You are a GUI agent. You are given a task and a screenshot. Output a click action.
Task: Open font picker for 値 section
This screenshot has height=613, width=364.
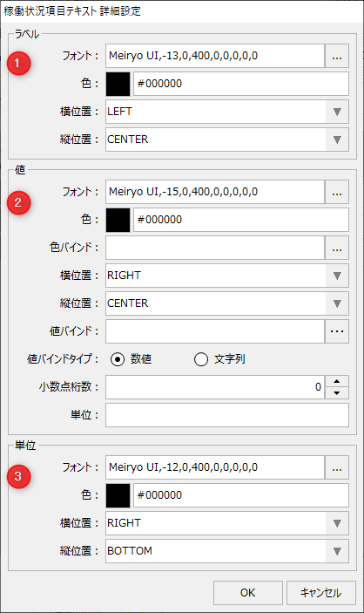point(337,192)
